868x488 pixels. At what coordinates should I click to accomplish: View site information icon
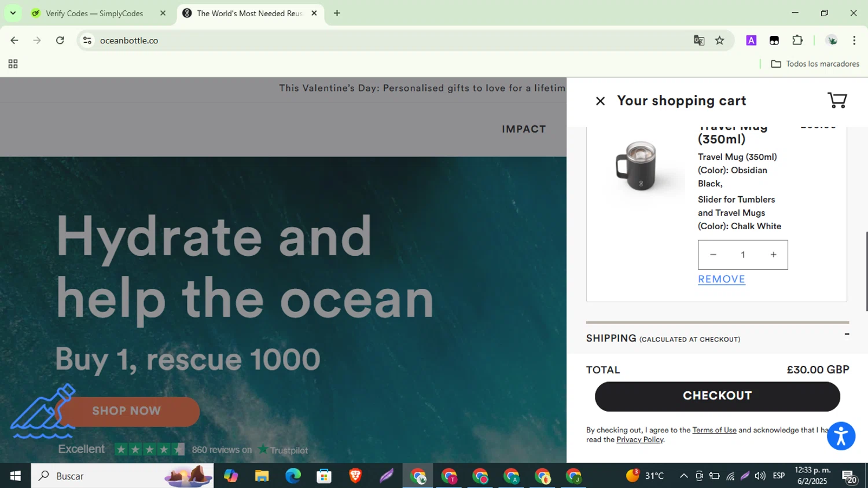pos(87,41)
